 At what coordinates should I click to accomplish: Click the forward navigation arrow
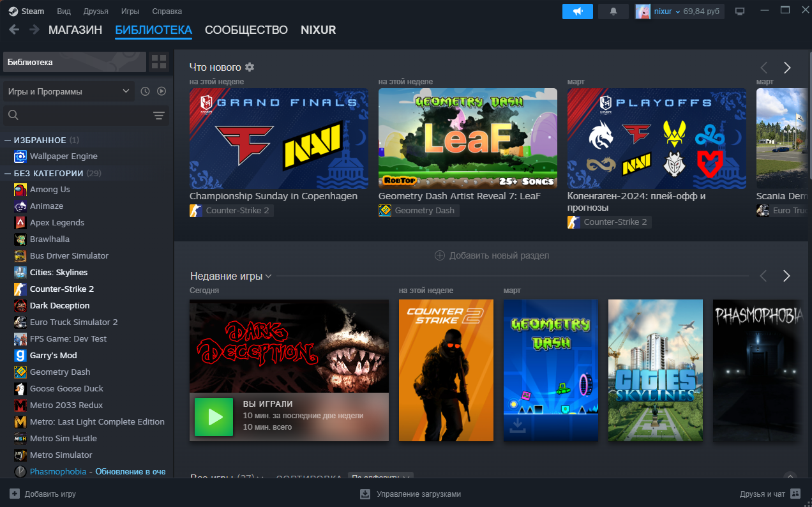[x=33, y=29]
